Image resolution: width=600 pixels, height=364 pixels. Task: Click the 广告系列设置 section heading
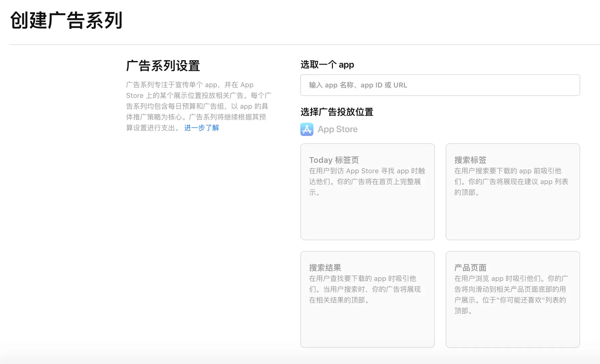pos(163,66)
